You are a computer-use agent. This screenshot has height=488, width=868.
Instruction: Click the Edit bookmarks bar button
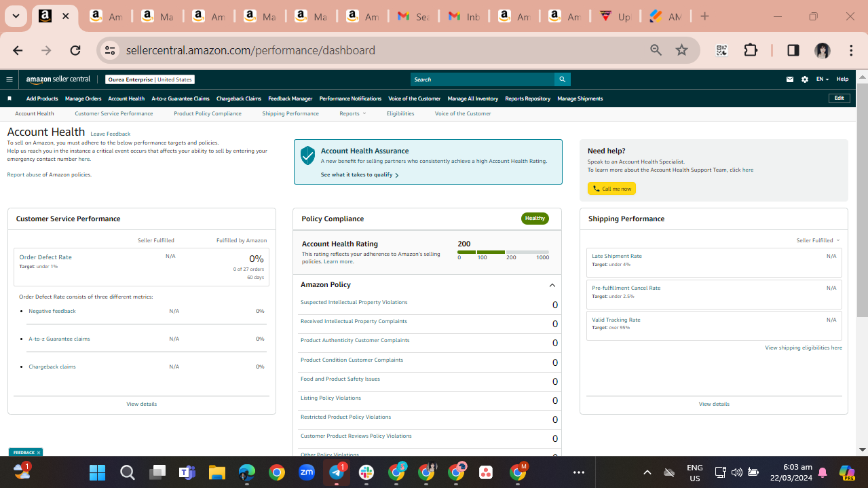tap(839, 98)
